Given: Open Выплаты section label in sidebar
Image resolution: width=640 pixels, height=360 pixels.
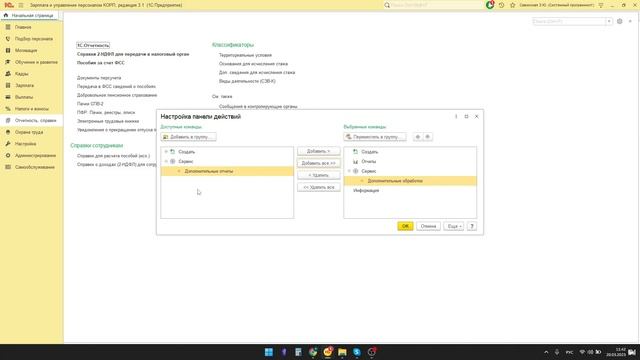Looking at the screenshot, I should [24, 97].
